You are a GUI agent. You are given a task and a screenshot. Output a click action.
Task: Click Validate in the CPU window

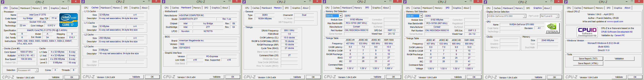[56, 77]
